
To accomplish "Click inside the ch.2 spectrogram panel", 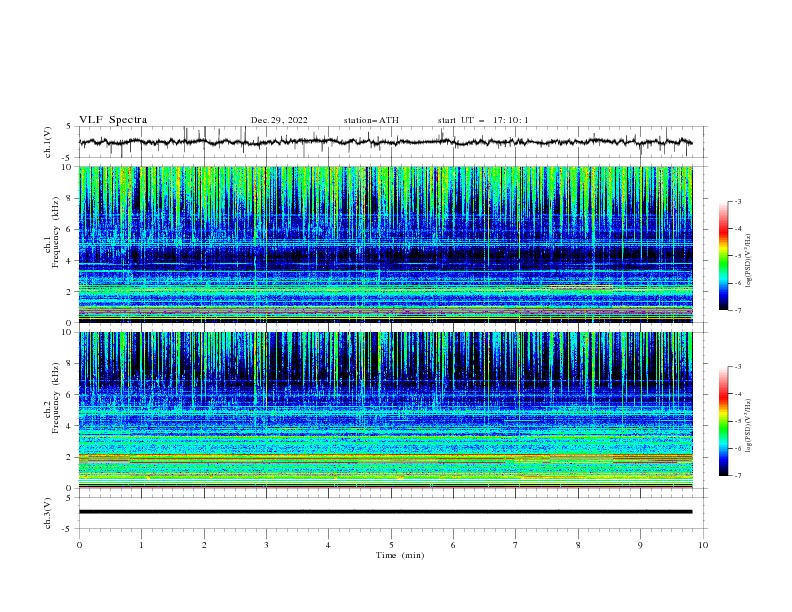I will 385,410.
